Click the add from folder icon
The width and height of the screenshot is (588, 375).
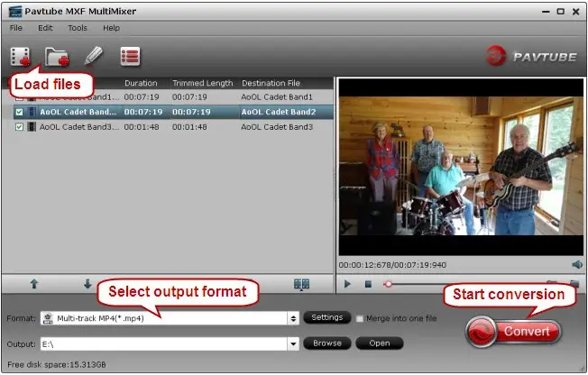point(57,57)
